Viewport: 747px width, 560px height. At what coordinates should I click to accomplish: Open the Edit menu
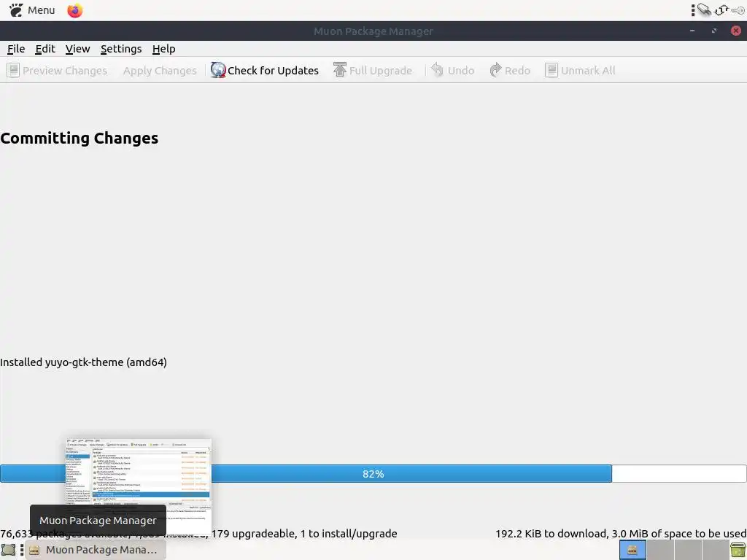click(x=45, y=49)
